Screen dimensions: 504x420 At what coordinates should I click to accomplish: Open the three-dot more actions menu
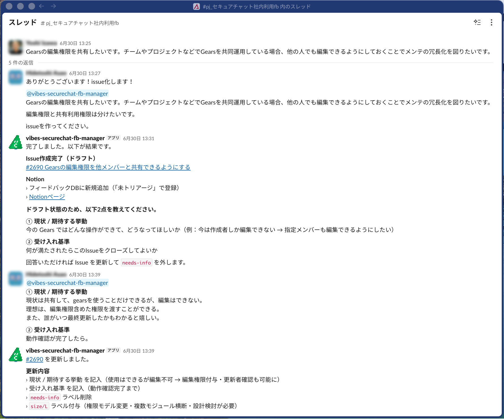[492, 22]
